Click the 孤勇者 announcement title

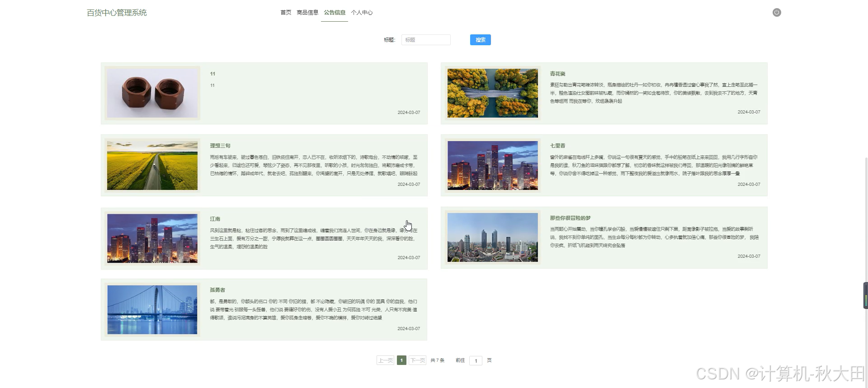[x=217, y=290]
